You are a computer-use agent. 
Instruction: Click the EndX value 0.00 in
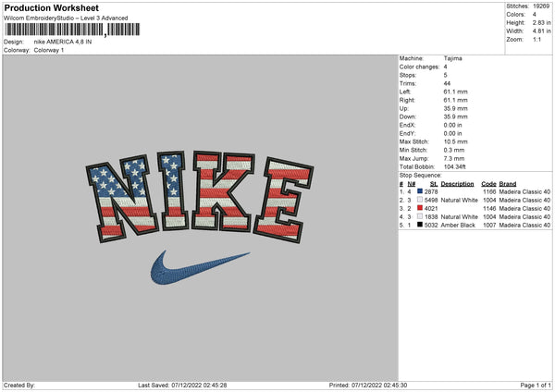tap(452, 125)
